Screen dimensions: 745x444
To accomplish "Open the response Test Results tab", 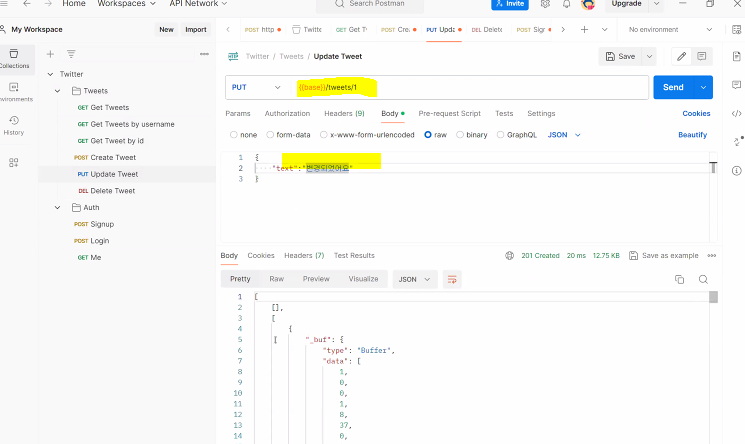I will 354,256.
